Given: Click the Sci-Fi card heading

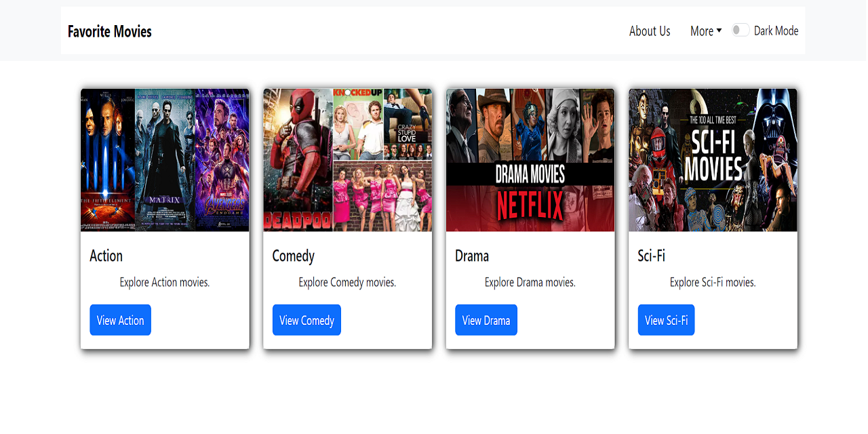Looking at the screenshot, I should tap(652, 256).
